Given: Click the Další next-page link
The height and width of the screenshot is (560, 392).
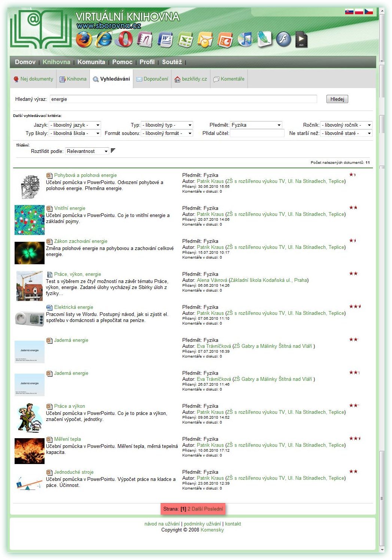Looking at the screenshot, I should pos(197,509).
